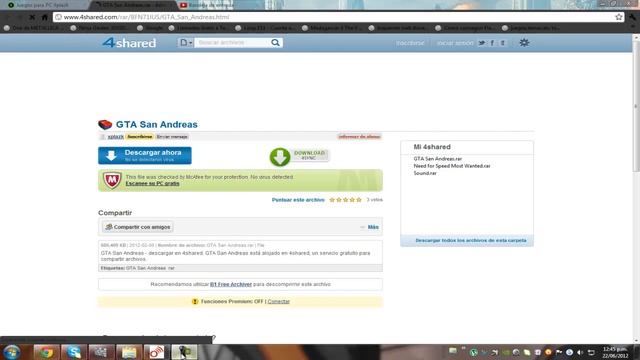Click the Funciones Premium warning icon
This screenshot has width=640, height=360.
(195, 302)
